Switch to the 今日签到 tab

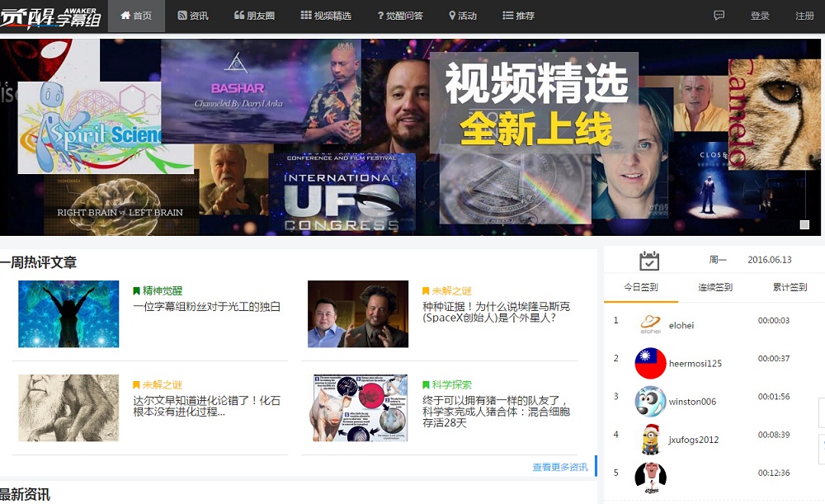coord(641,287)
